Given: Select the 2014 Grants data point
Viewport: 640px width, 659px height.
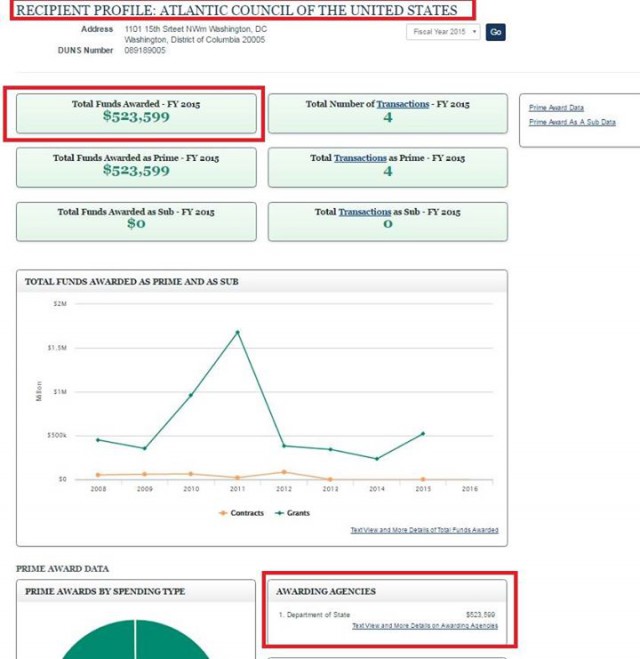Looking at the screenshot, I should (377, 459).
